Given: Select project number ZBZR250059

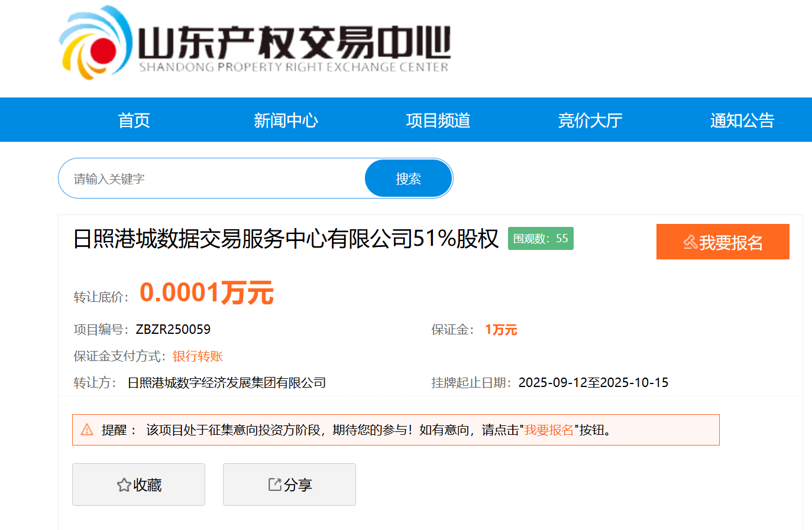Looking at the screenshot, I should [173, 330].
